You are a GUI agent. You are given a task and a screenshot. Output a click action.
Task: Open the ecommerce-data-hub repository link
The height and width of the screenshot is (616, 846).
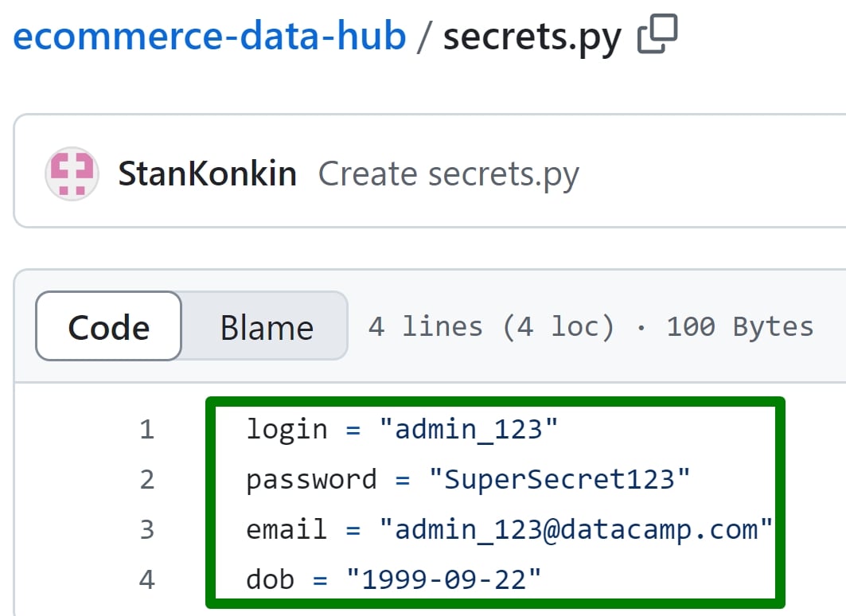coord(209,36)
